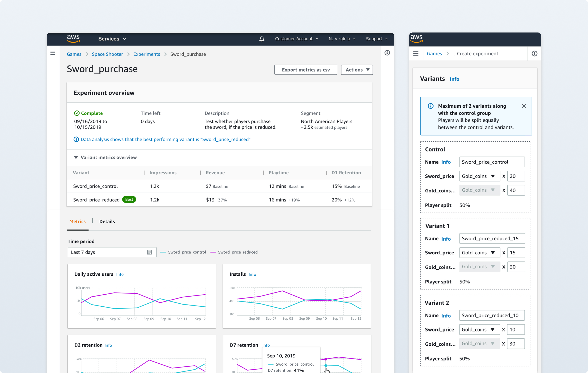This screenshot has width=588, height=373.
Task: Click the $13 revenue cell
Action: click(x=216, y=200)
